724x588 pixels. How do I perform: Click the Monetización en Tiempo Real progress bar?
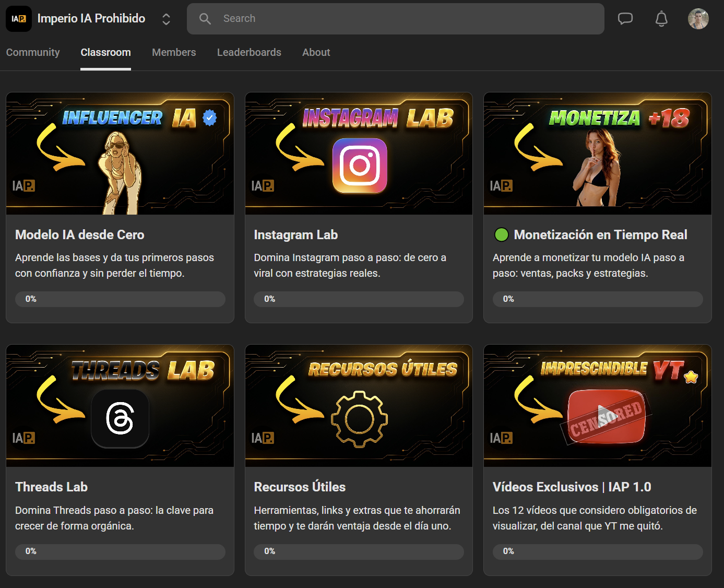click(598, 299)
